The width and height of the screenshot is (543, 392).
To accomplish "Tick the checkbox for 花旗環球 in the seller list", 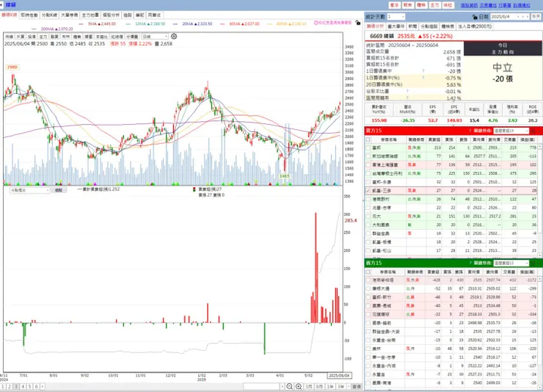I will click(x=368, y=314).
